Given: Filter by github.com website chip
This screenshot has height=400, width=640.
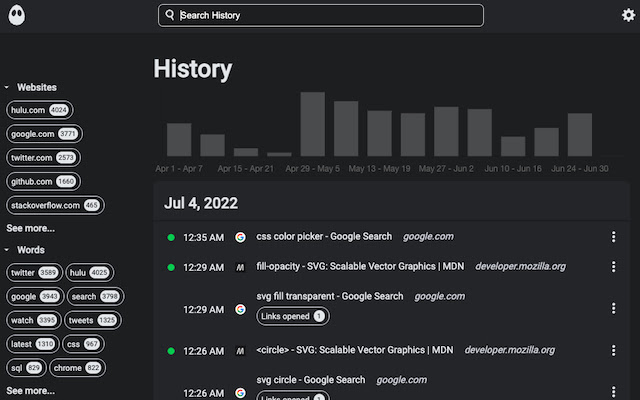Looking at the screenshot, I should (x=43, y=181).
